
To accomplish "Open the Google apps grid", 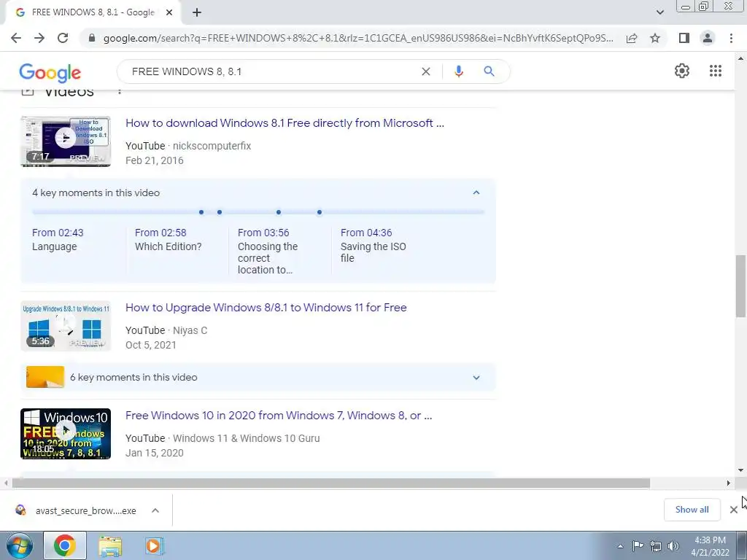I will click(x=716, y=71).
